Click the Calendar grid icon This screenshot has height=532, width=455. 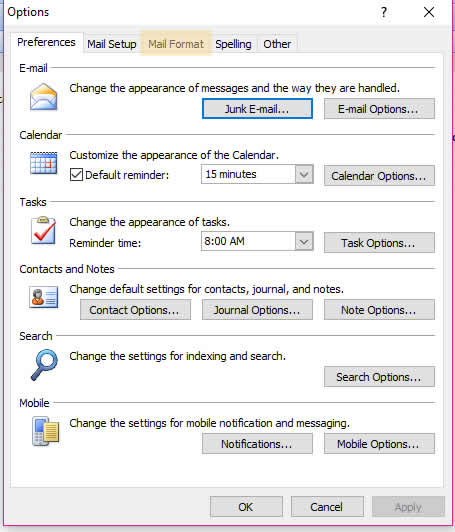43,163
